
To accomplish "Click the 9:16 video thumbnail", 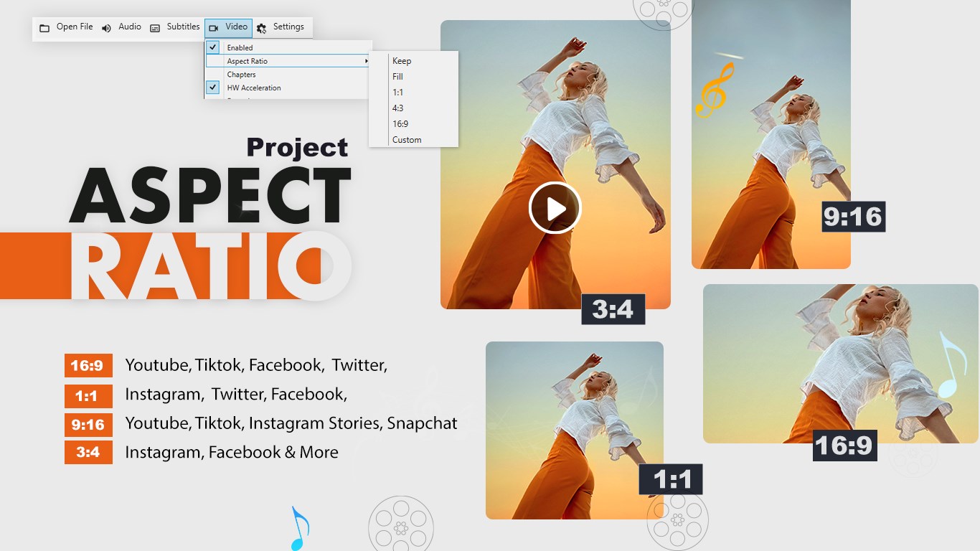I will tap(771, 133).
